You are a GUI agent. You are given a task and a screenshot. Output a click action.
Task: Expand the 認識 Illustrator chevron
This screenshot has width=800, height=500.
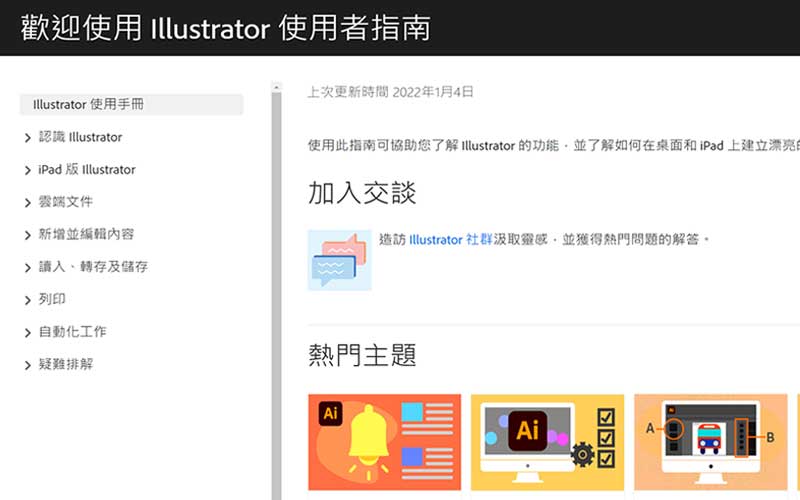coord(28,138)
